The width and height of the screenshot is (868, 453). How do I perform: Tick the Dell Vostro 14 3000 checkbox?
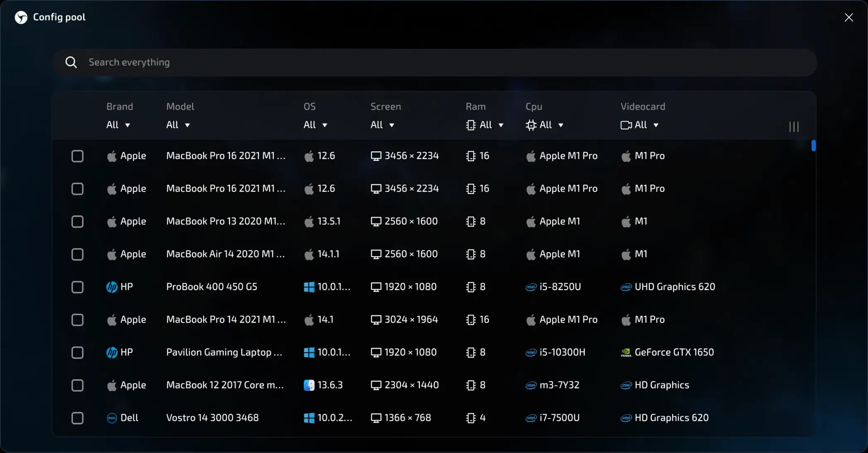point(78,418)
